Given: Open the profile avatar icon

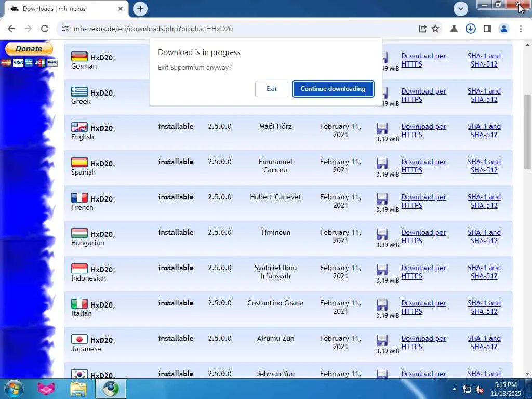Looking at the screenshot, I should 504,29.
